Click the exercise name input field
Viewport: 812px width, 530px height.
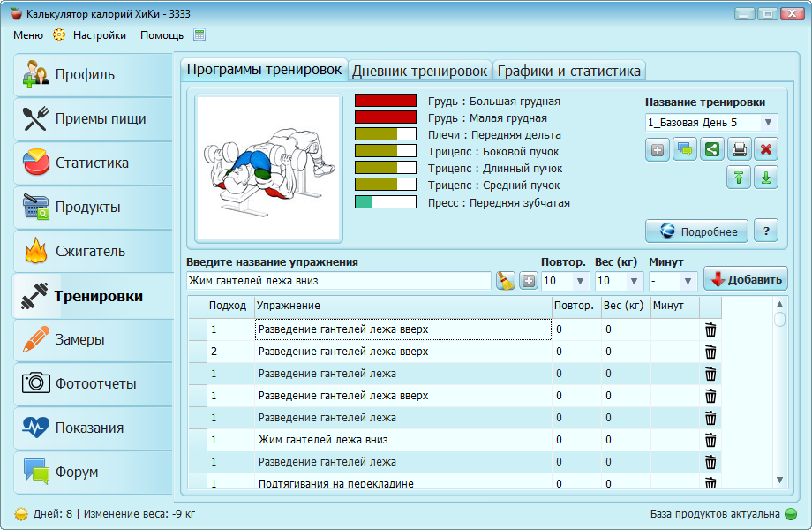pyautogui.click(x=338, y=281)
